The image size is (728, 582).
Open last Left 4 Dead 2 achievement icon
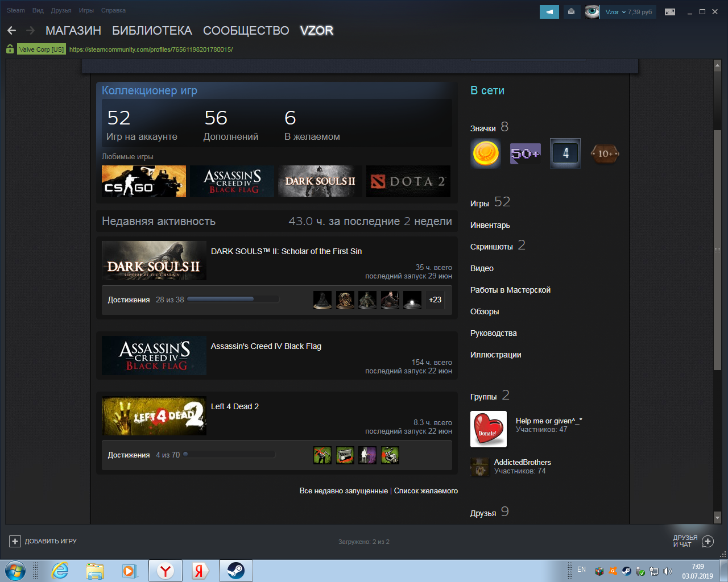click(390, 455)
